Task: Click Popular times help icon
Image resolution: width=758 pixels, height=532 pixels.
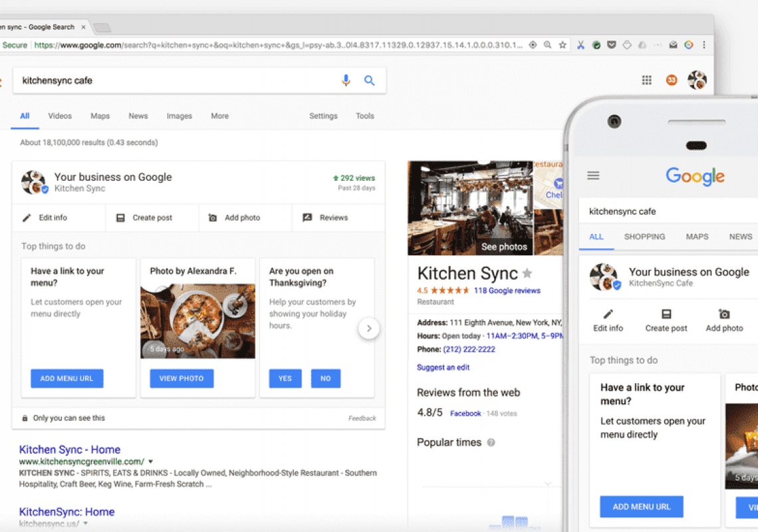Action: pos(491,442)
